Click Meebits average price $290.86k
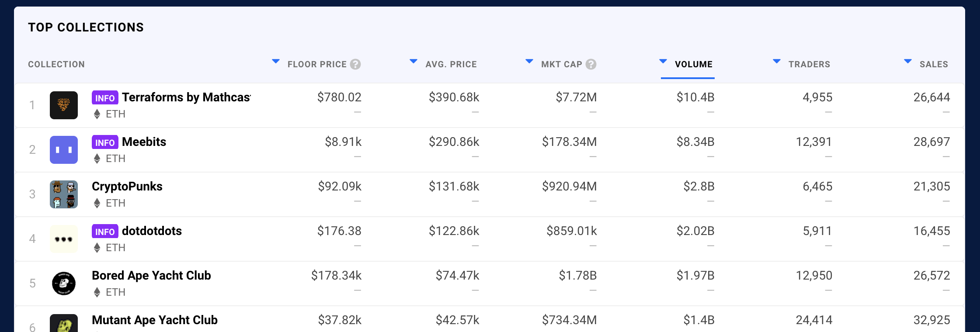 (454, 142)
